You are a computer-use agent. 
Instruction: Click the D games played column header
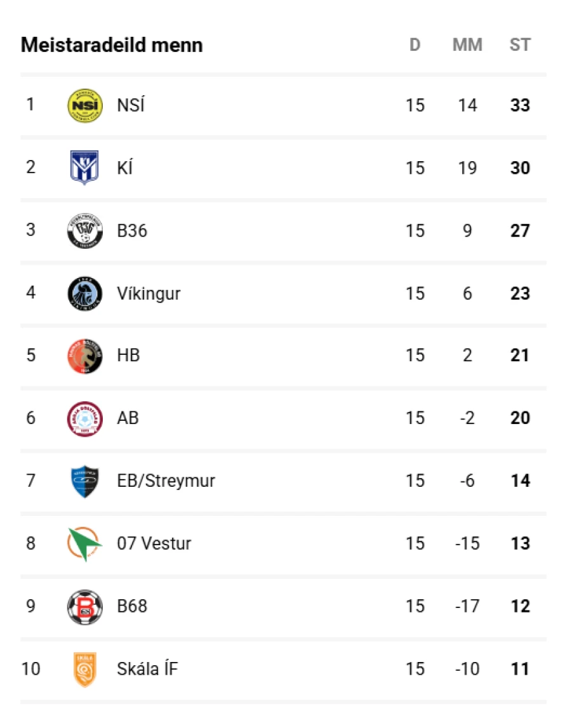[x=415, y=45]
